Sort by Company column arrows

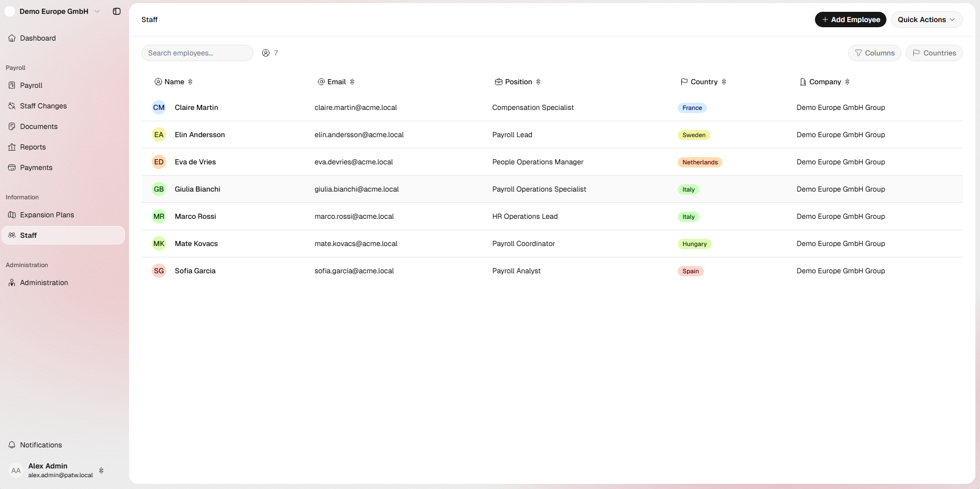pos(847,82)
